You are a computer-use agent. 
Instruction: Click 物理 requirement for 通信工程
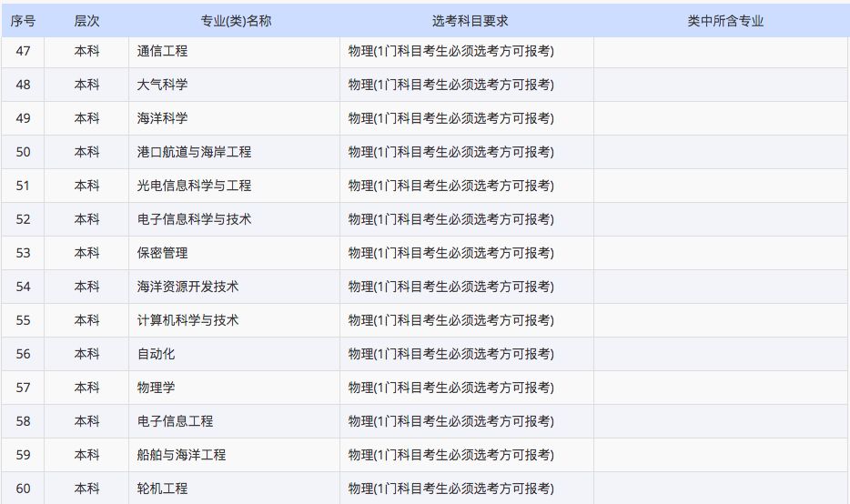pyautogui.click(x=451, y=51)
